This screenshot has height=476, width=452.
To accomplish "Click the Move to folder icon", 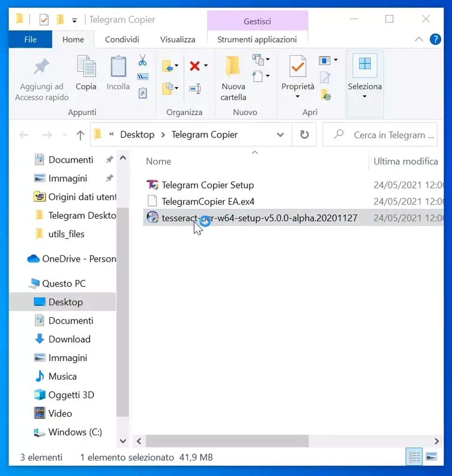I will click(167, 66).
